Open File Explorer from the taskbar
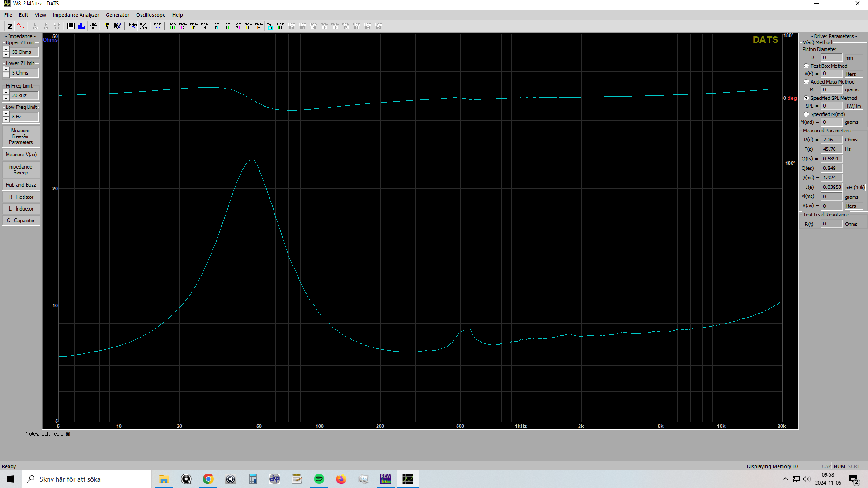The width and height of the screenshot is (868, 488). click(164, 479)
